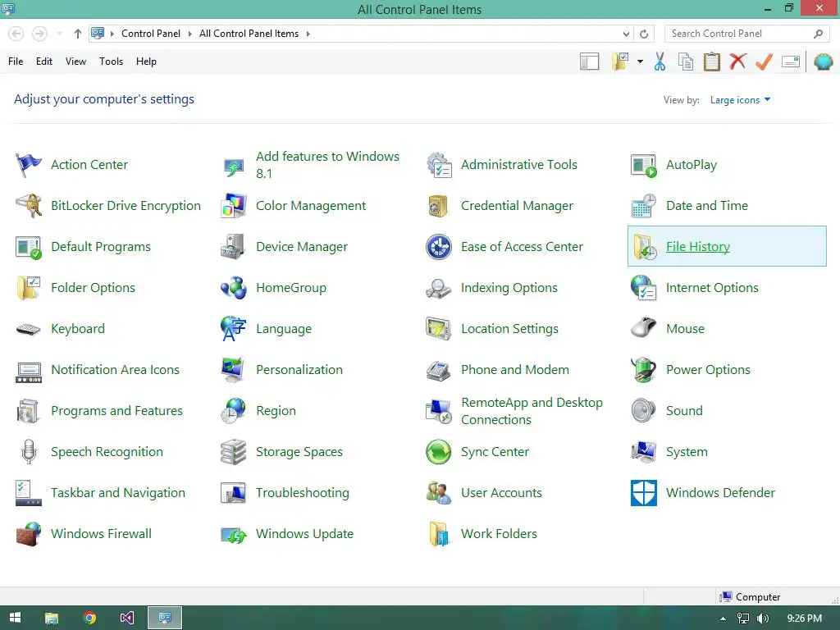Open the View menu
Screen dimensions: 840x630
75,62
